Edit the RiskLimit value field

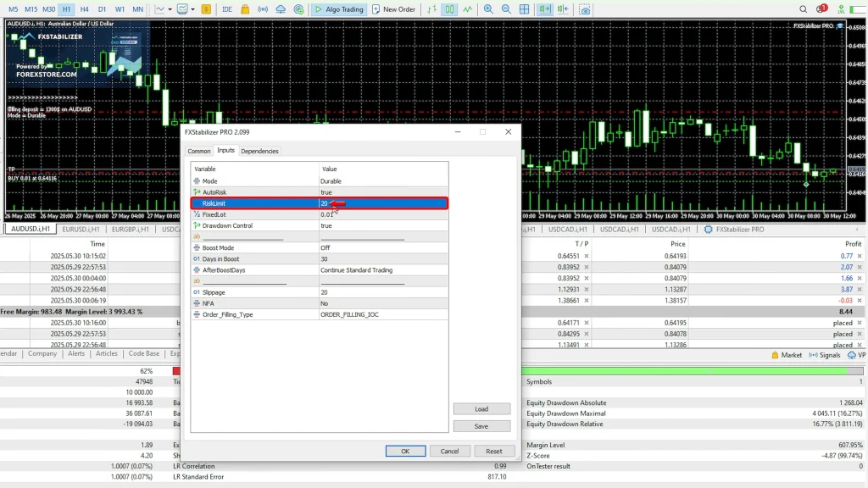pyautogui.click(x=381, y=203)
